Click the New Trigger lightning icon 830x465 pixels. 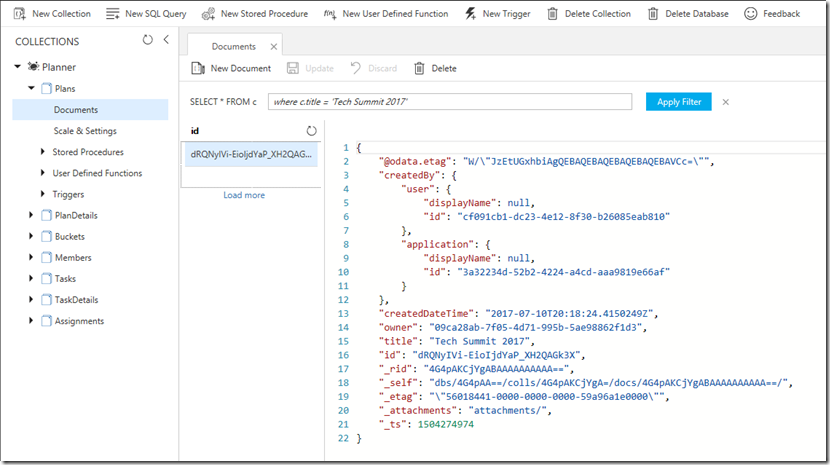pos(471,14)
